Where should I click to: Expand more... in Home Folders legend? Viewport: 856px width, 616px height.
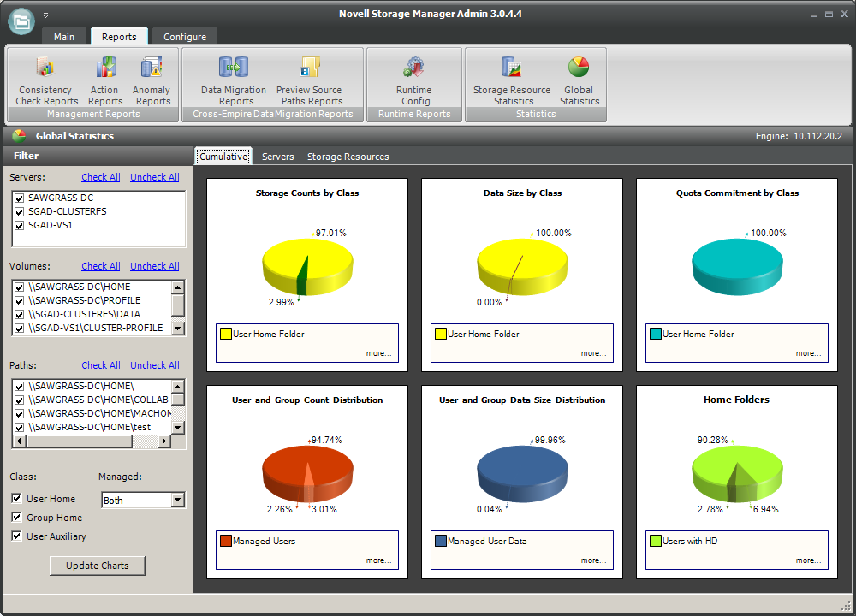point(809,560)
